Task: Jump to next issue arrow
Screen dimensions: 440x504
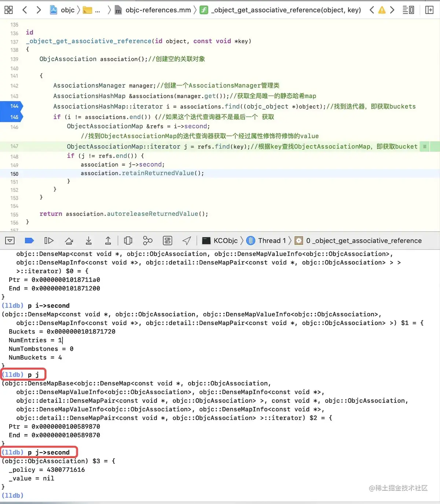Action: [x=392, y=10]
